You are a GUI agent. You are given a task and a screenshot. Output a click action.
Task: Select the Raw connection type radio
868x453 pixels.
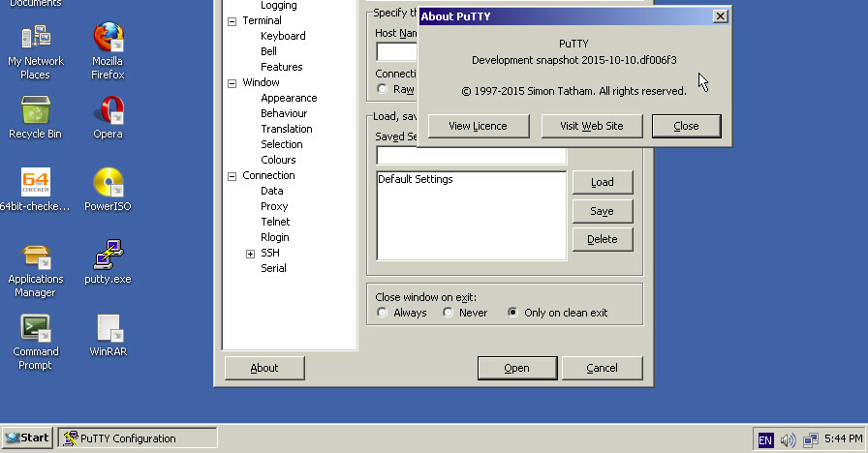[382, 89]
